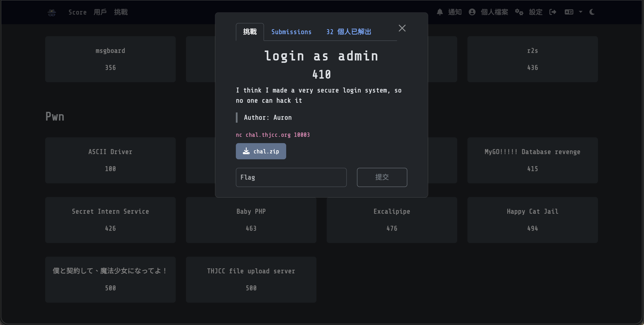Open 設定 settings link
The height and width of the screenshot is (325, 644).
(535, 12)
